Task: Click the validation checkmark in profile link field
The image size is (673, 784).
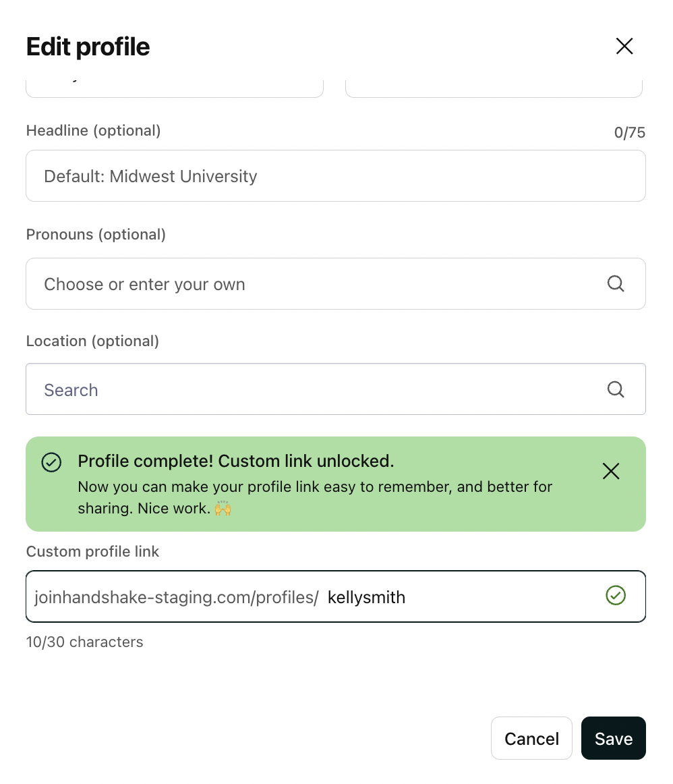Action: (615, 596)
